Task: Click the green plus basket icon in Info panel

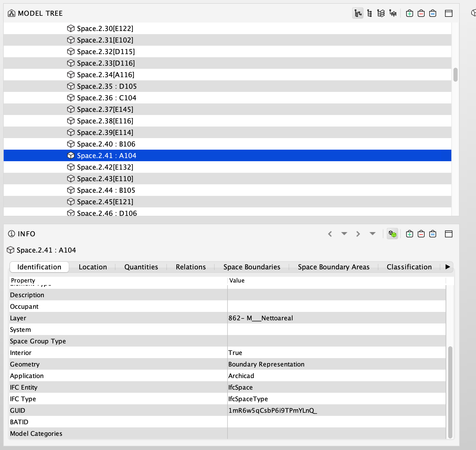Action: pos(409,234)
